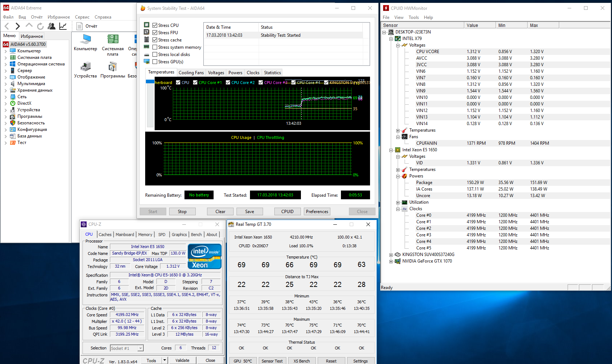Open Settings in Real Temp
This screenshot has width=612, height=364.
click(x=361, y=361)
